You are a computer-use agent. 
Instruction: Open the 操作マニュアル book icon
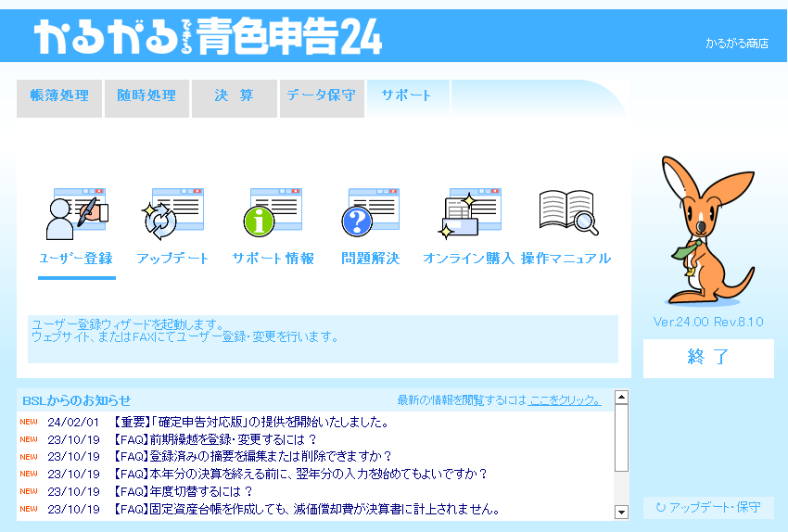(568, 212)
